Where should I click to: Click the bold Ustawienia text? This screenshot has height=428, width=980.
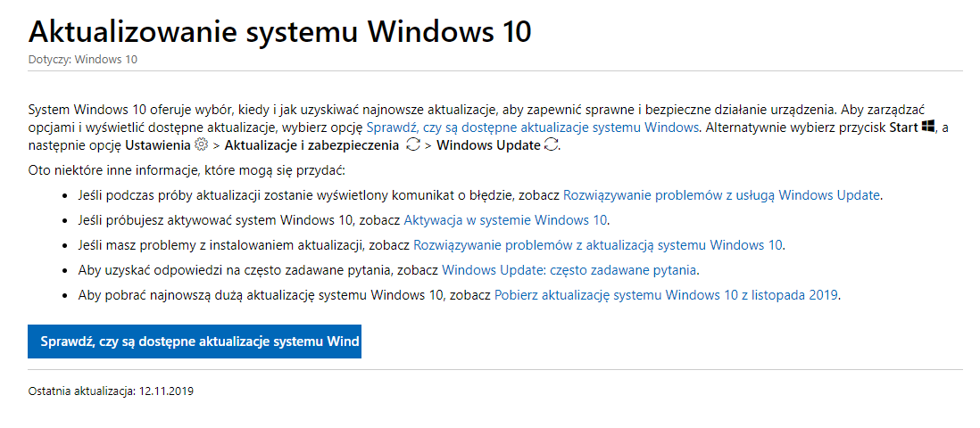click(x=159, y=145)
